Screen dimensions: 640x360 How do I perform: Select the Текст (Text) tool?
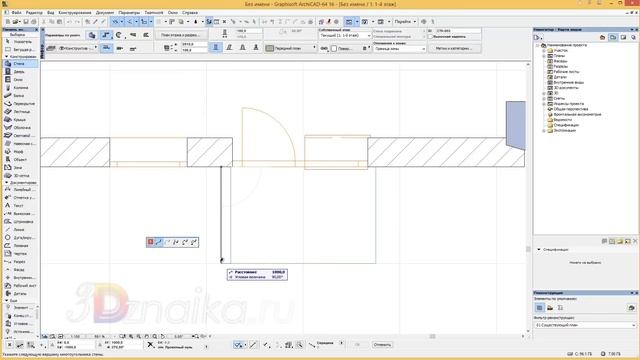[20, 206]
